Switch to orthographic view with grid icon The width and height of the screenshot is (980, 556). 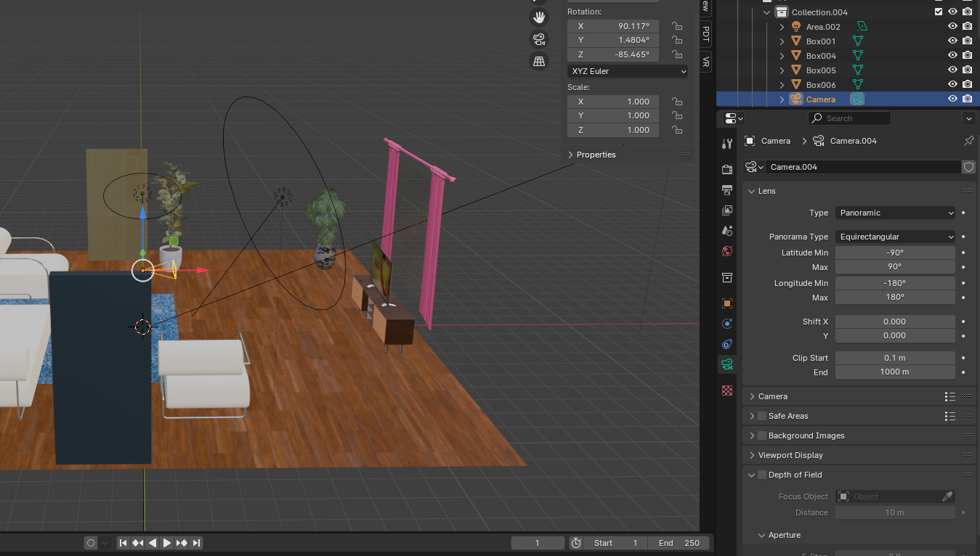tap(539, 62)
